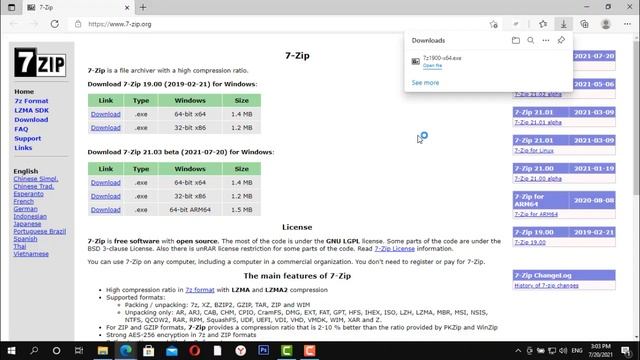Viewport: 640px width, 360px height.
Task: Go to the Download sidebar page
Action: click(x=31, y=120)
